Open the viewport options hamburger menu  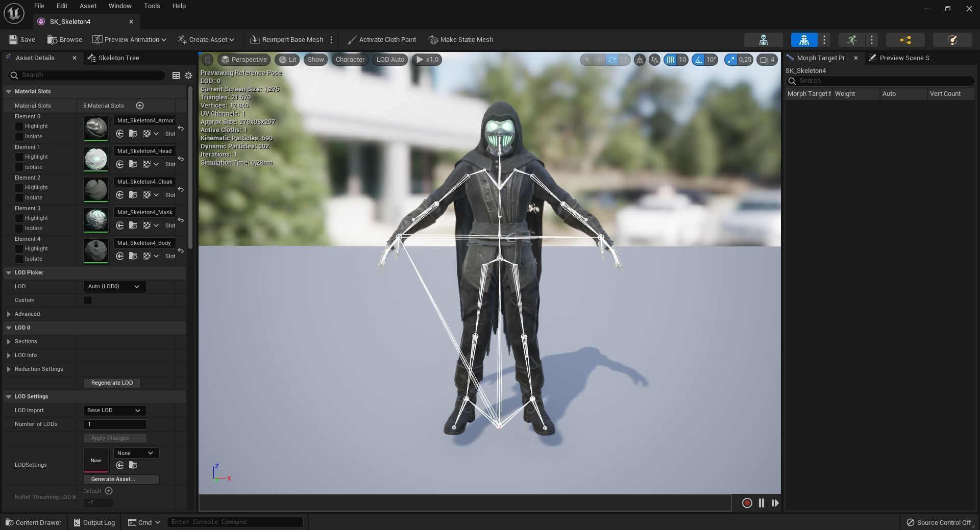click(x=207, y=60)
